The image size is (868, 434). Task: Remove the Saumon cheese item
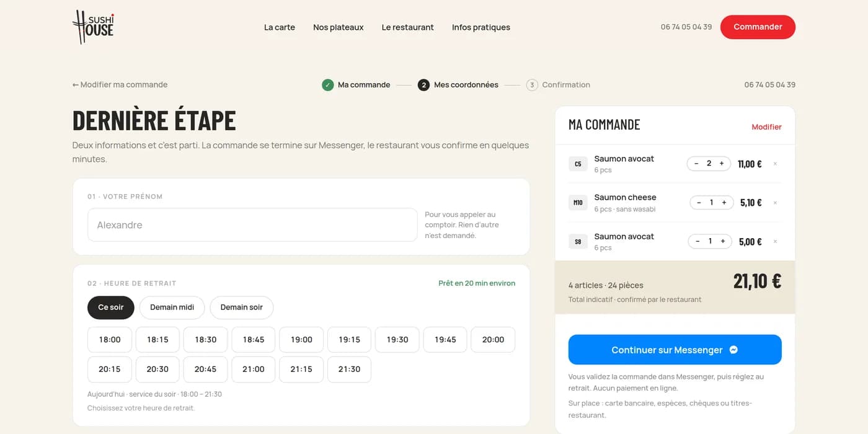point(775,203)
